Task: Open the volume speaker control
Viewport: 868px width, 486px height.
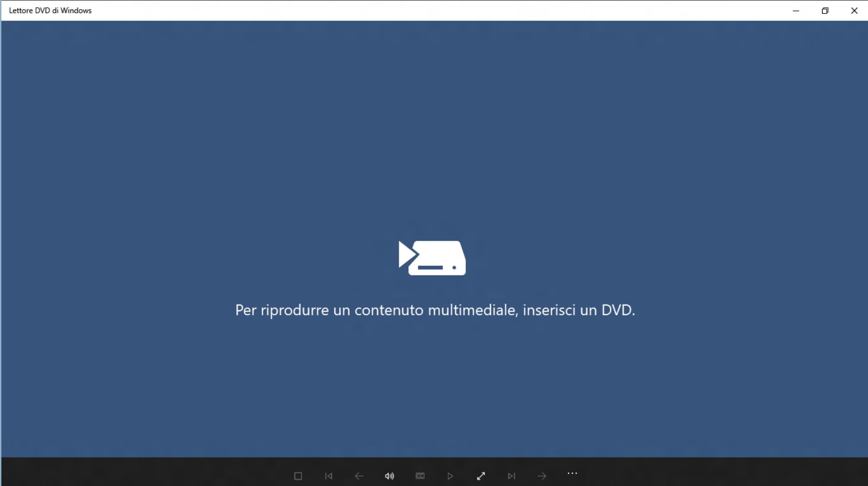Action: (x=389, y=476)
